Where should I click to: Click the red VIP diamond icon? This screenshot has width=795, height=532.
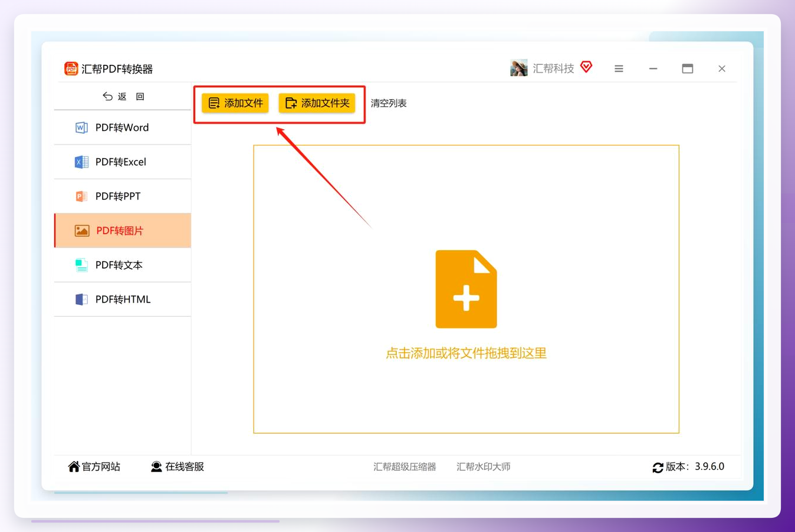pos(586,67)
